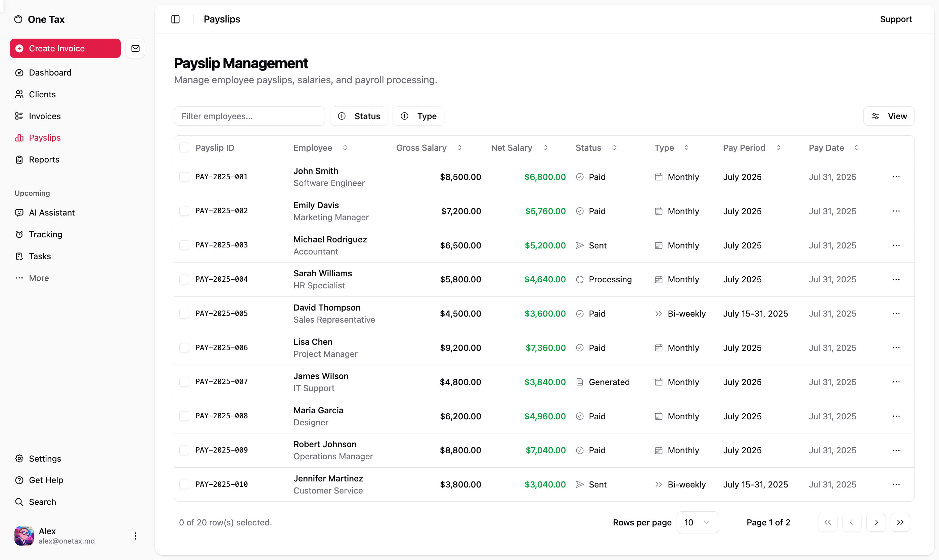This screenshot has height=560, width=939.
Task: Expand the Rows per page selector
Action: coord(697,522)
